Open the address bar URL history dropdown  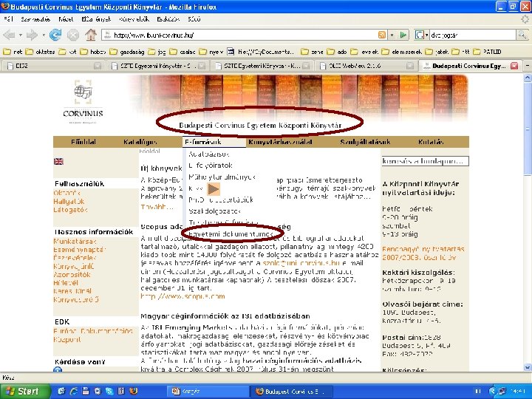[x=392, y=35]
